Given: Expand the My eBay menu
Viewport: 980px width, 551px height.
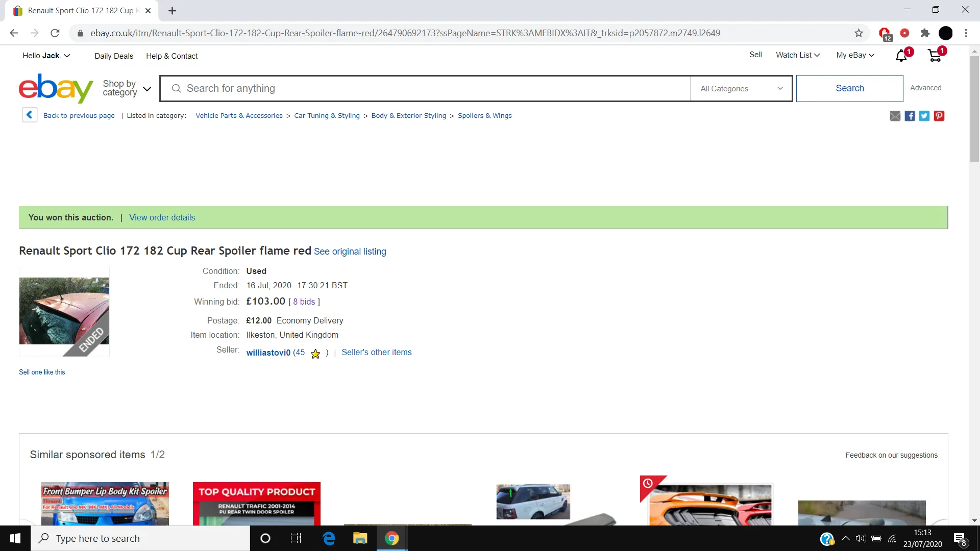Looking at the screenshot, I should pos(855,55).
